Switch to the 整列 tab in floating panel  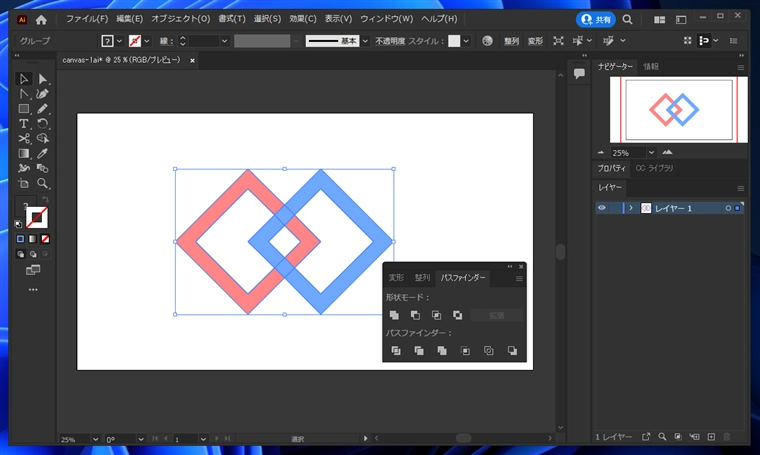422,278
